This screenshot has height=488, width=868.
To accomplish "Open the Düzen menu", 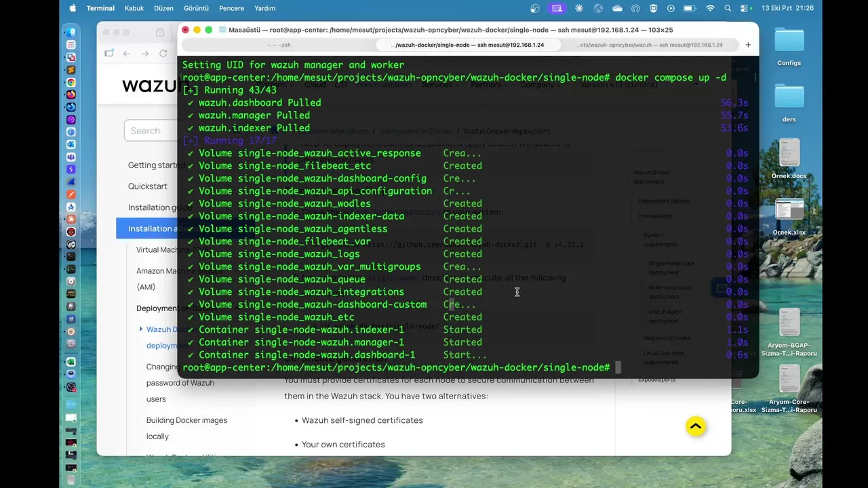I will coord(163,8).
